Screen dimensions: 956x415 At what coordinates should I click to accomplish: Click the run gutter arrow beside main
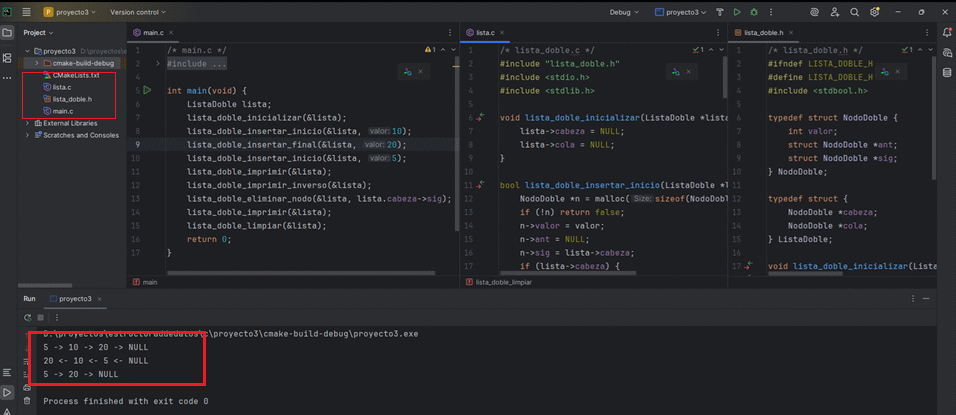146,90
